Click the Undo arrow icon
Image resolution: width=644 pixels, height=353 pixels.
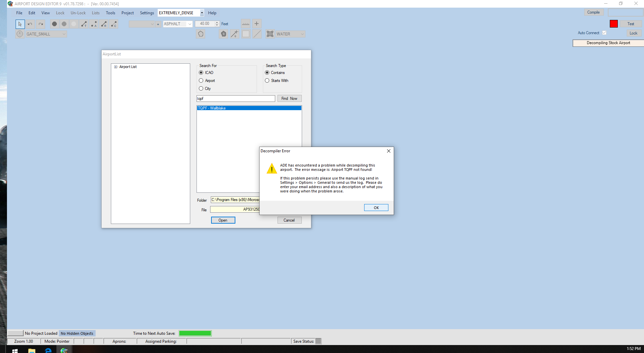(x=30, y=24)
